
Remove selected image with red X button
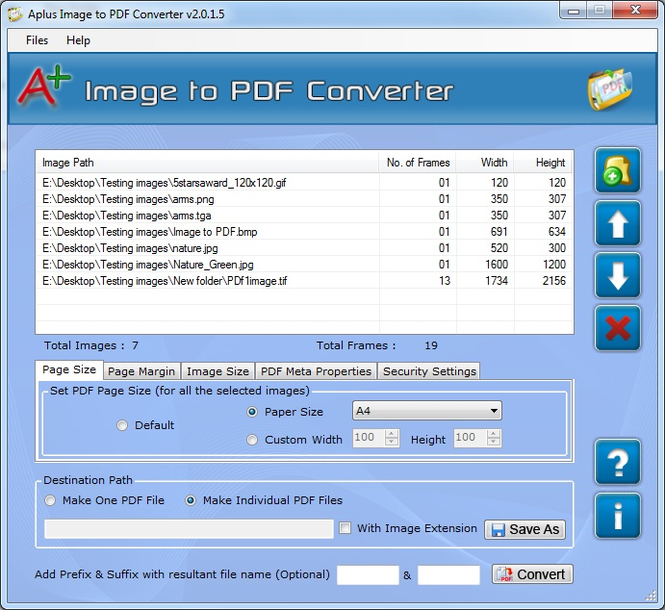pyautogui.click(x=618, y=328)
